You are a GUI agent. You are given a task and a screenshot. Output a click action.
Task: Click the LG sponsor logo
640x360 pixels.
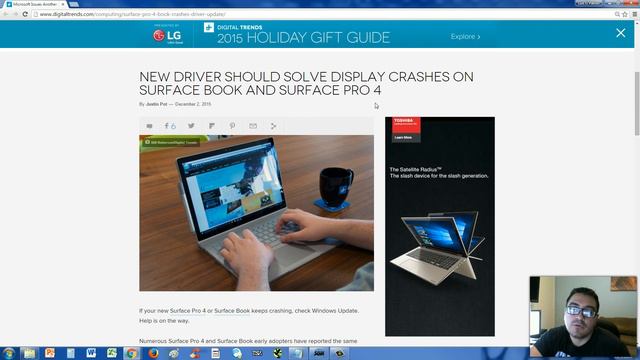[168, 36]
